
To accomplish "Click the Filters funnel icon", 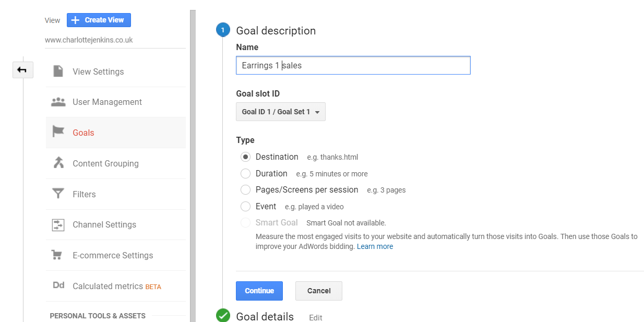I will pos(58,194).
